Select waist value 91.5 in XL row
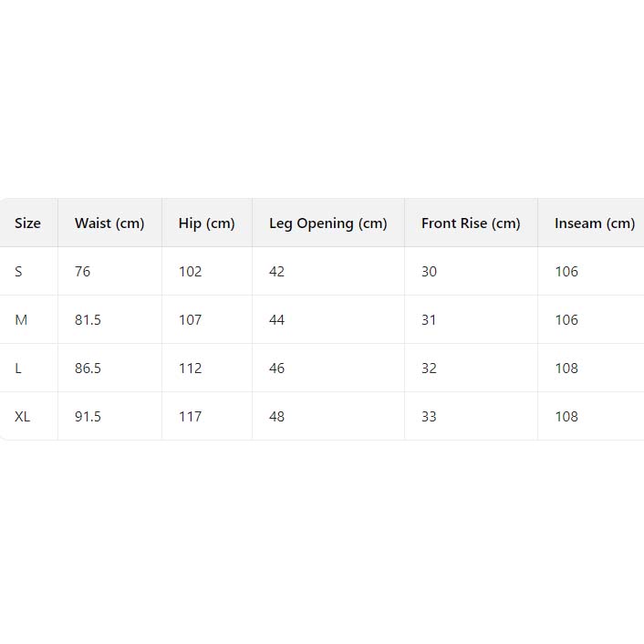Screen dimensions: 644x644 [x=88, y=417]
